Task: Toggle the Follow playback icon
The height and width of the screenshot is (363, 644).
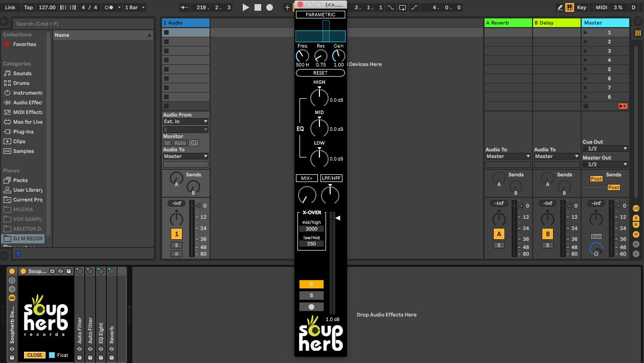Action: [183, 7]
